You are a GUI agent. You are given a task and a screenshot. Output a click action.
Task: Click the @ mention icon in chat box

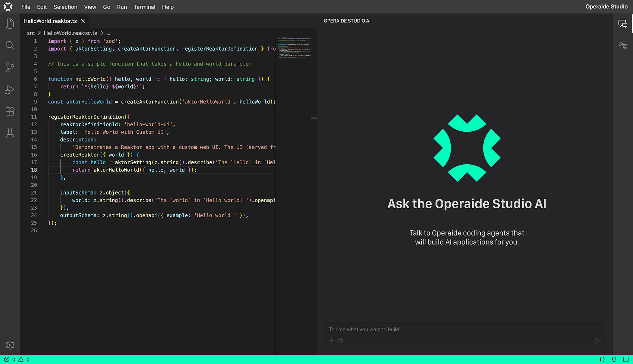(x=340, y=341)
